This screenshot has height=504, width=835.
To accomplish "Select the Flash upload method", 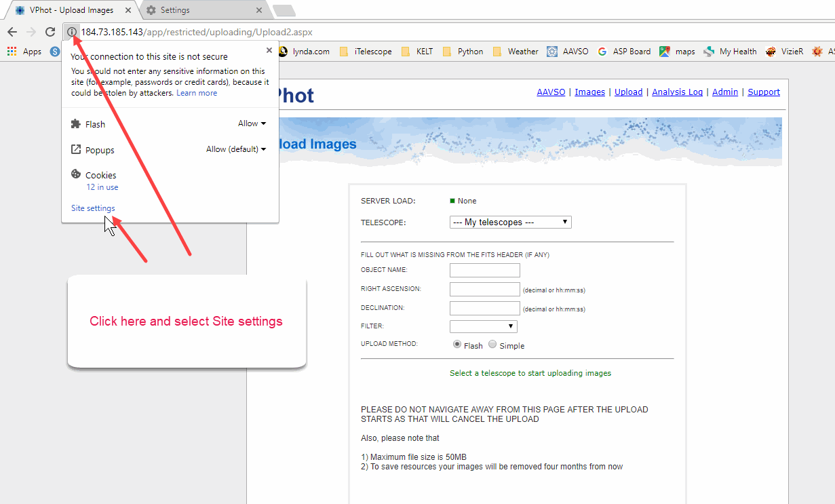I will click(x=457, y=345).
